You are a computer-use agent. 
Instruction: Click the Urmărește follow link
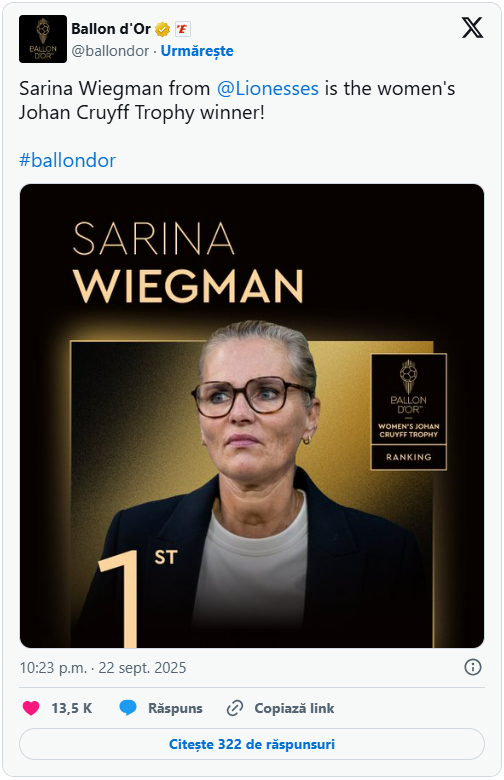click(x=197, y=51)
